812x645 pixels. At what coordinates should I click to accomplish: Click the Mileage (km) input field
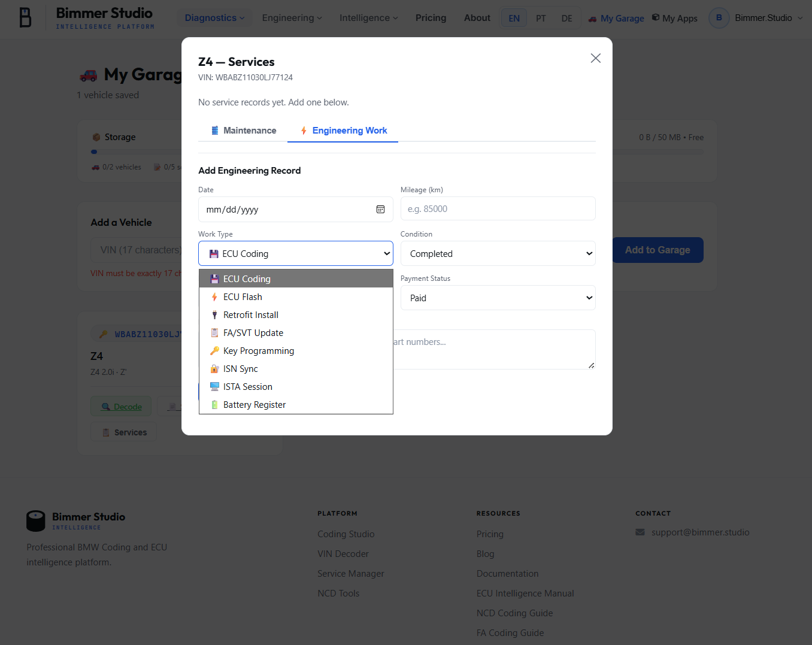498,209
